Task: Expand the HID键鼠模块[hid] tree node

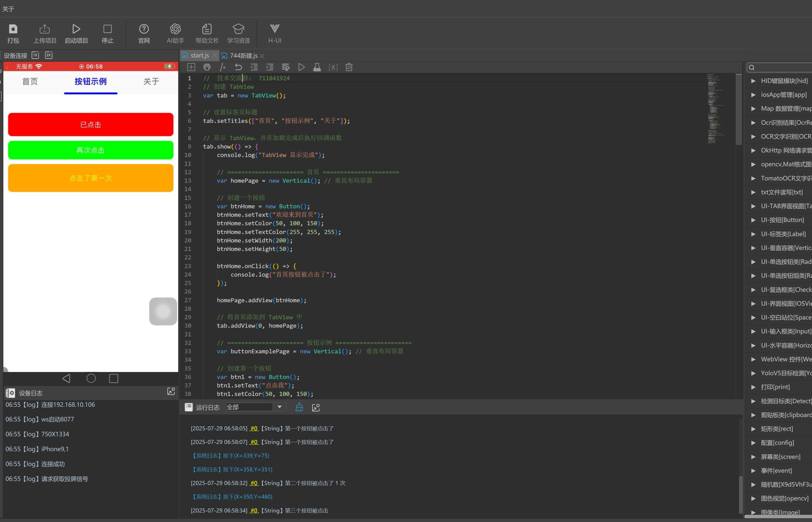Action: click(753, 81)
